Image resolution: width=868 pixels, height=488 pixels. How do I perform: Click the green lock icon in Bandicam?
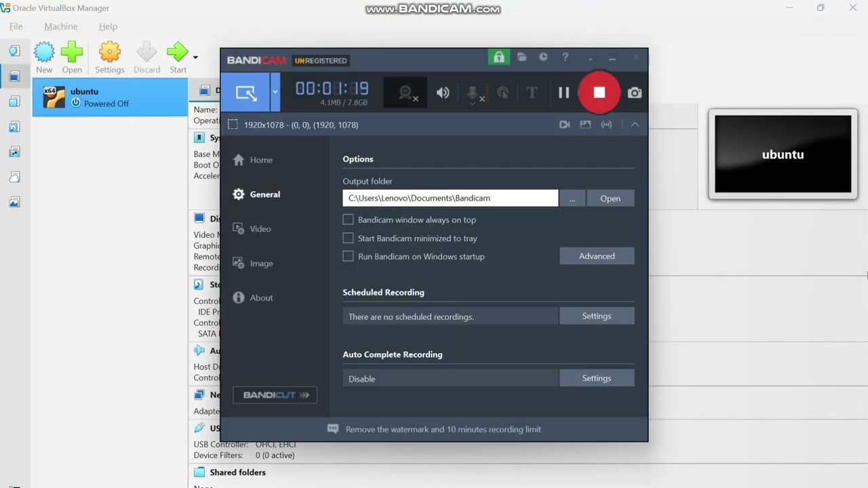tap(499, 58)
